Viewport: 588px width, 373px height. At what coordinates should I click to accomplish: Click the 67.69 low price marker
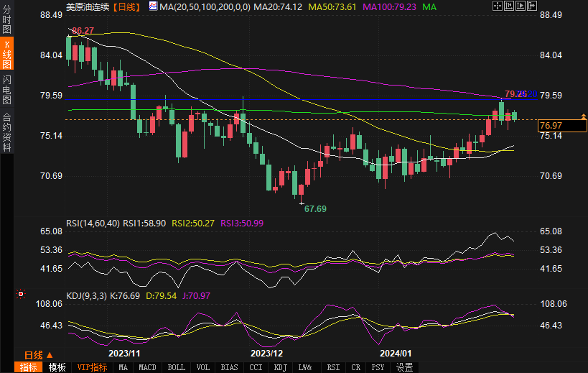315,208
